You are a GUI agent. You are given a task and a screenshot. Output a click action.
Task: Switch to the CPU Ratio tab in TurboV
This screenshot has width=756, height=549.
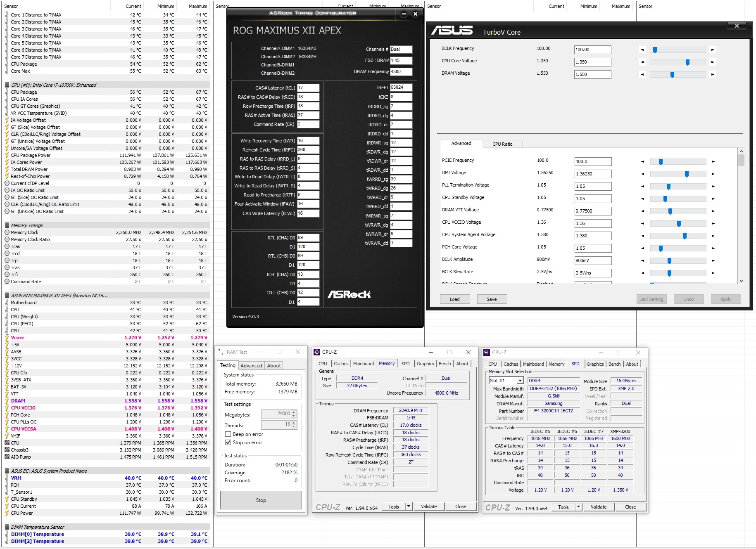pos(502,144)
